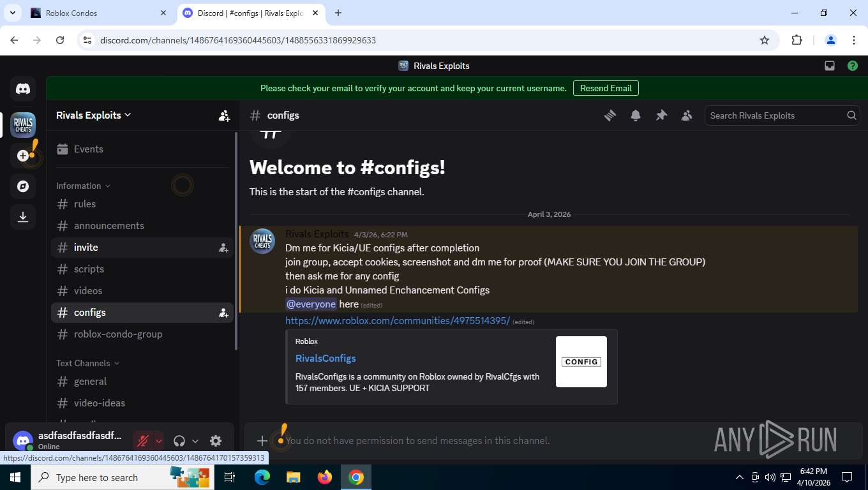View site information icon in address bar
Viewport: 868px width, 490px height.
point(88,40)
